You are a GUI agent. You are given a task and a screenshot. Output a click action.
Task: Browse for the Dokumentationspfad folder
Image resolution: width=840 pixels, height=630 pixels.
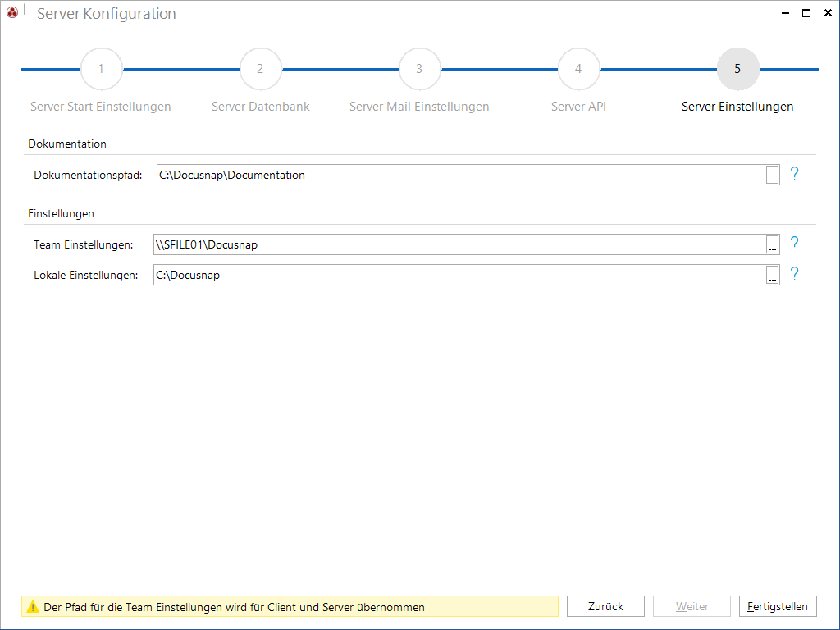pos(772,175)
